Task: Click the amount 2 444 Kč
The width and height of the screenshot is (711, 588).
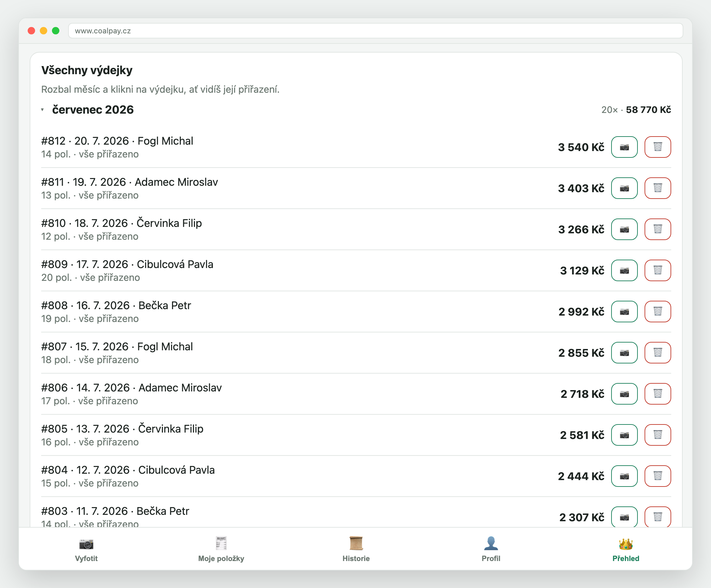Action: [581, 476]
